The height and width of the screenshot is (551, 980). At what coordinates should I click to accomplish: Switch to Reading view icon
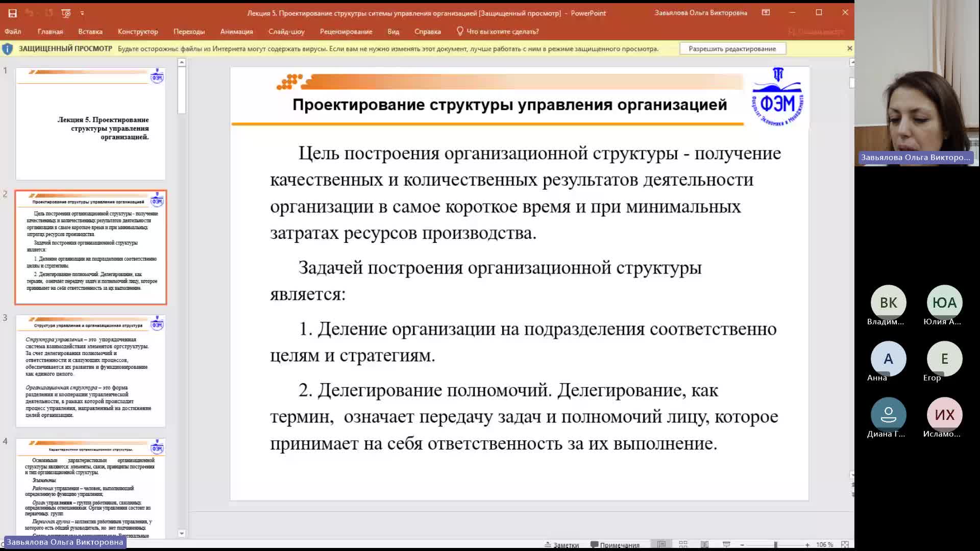[x=704, y=544]
